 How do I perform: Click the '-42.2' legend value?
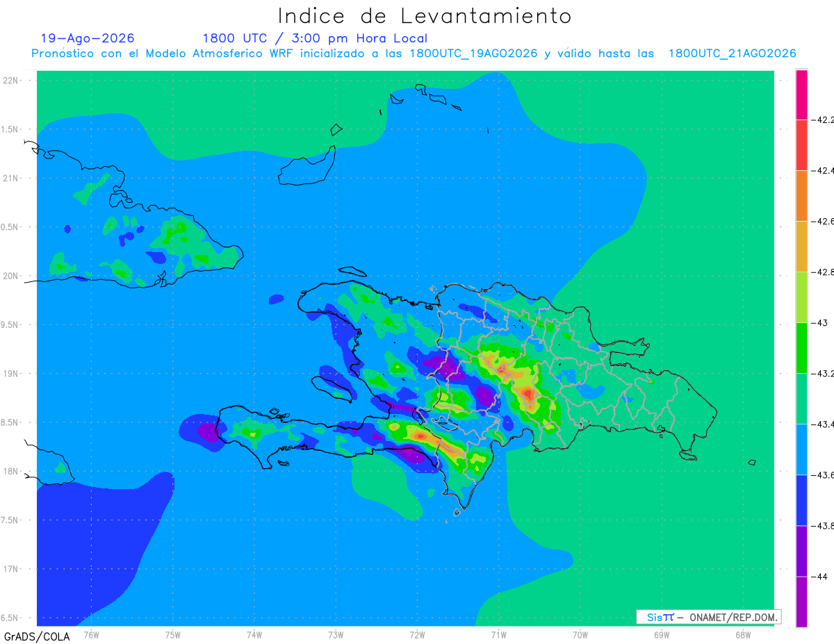(x=824, y=120)
